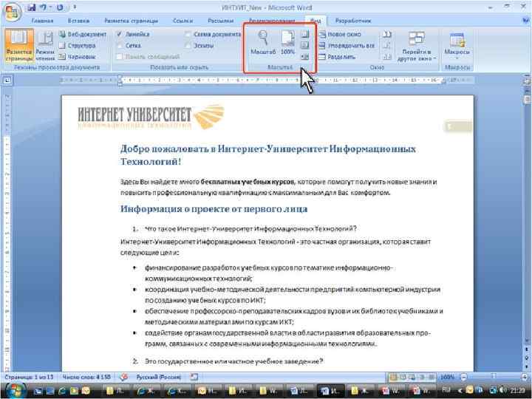Click Zoom Out minus button
This screenshot has height=399, width=532.
click(464, 377)
